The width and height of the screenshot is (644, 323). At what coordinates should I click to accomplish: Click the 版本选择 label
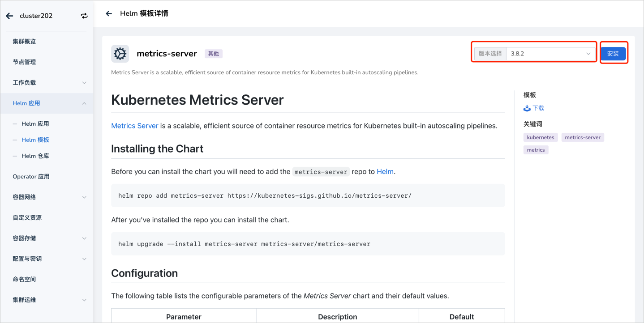click(x=490, y=54)
